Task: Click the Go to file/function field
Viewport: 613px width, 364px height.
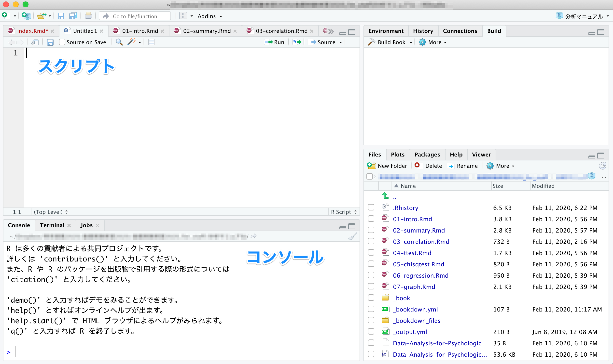Action: click(135, 16)
